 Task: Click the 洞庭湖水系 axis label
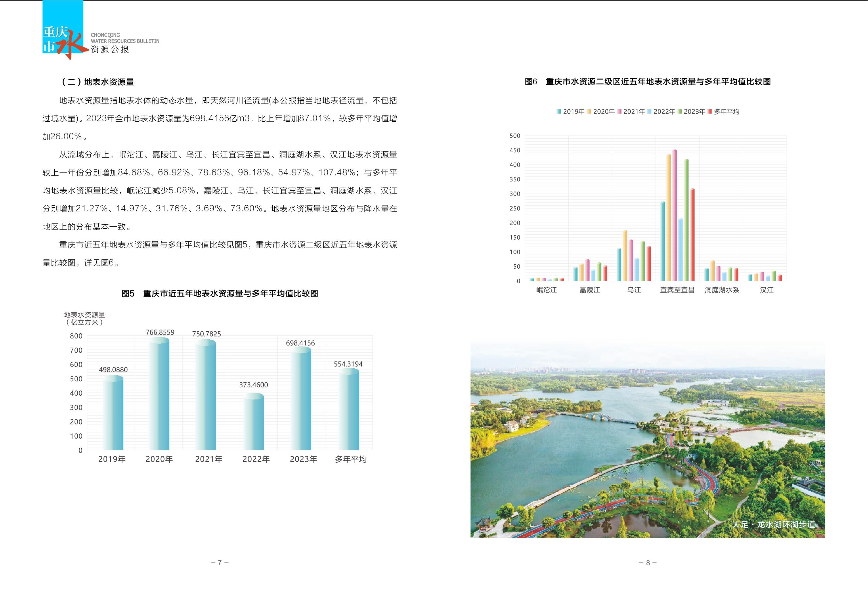(722, 290)
